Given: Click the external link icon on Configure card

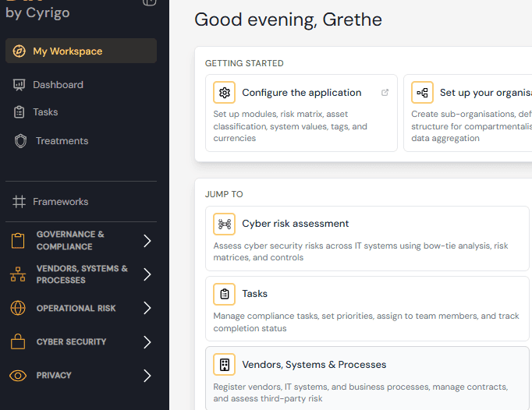Looking at the screenshot, I should click(x=385, y=93).
